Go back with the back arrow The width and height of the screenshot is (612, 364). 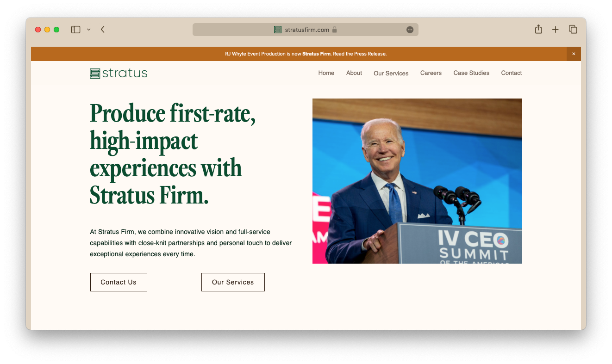(x=103, y=30)
